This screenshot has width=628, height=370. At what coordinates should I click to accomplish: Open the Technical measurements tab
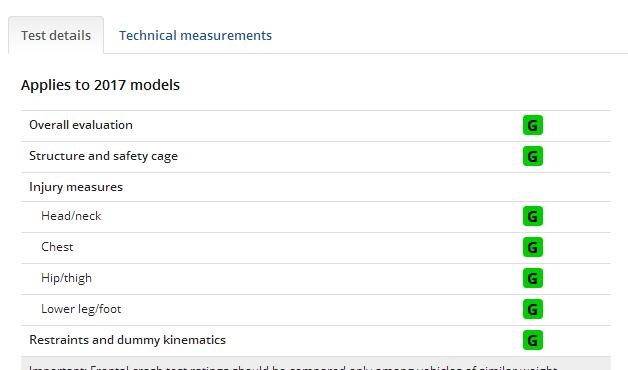195,35
